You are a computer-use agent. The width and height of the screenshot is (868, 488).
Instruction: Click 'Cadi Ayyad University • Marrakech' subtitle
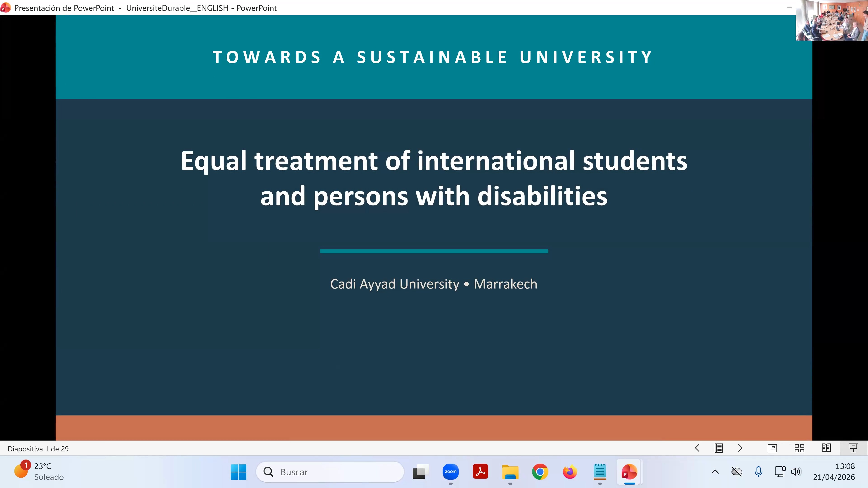pyautogui.click(x=434, y=284)
